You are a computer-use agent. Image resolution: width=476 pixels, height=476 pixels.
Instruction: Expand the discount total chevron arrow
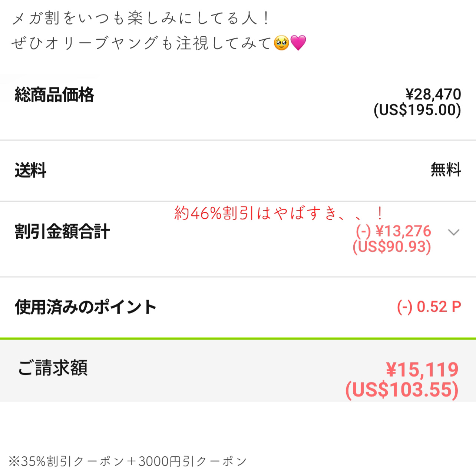tap(453, 232)
